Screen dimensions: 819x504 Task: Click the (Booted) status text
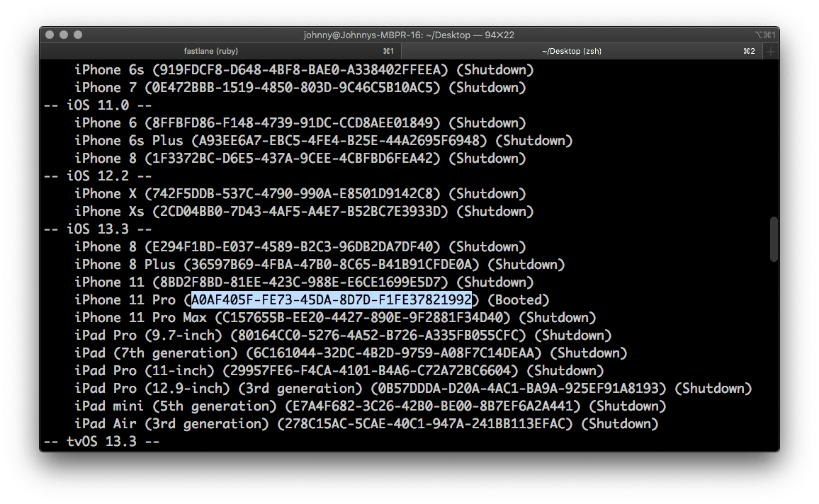tap(518, 300)
